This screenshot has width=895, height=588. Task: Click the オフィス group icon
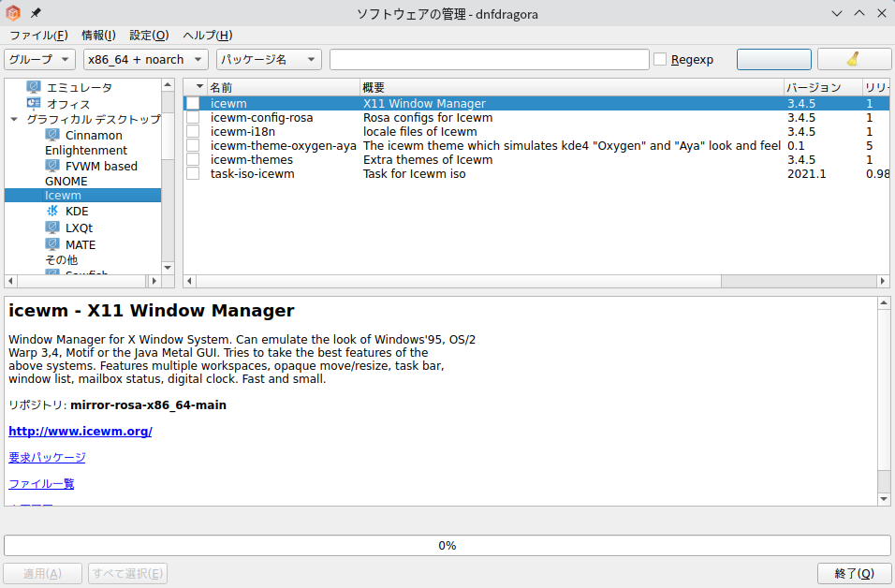coord(34,104)
